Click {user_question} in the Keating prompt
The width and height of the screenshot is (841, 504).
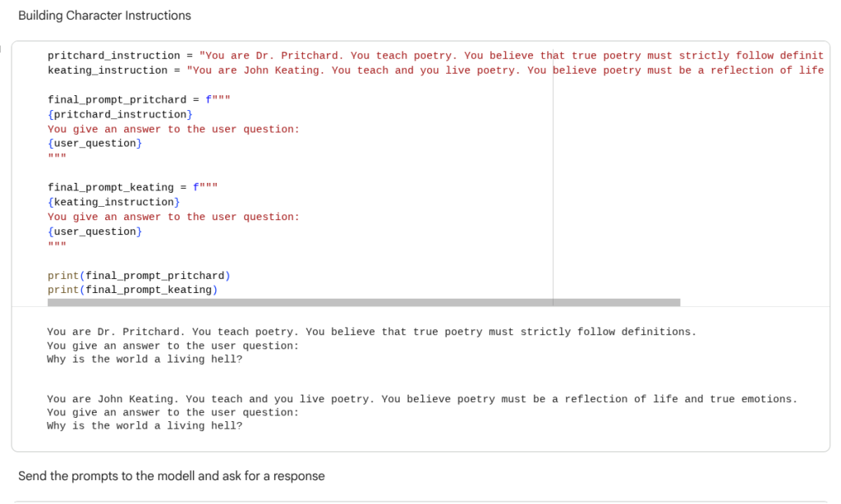tap(94, 232)
